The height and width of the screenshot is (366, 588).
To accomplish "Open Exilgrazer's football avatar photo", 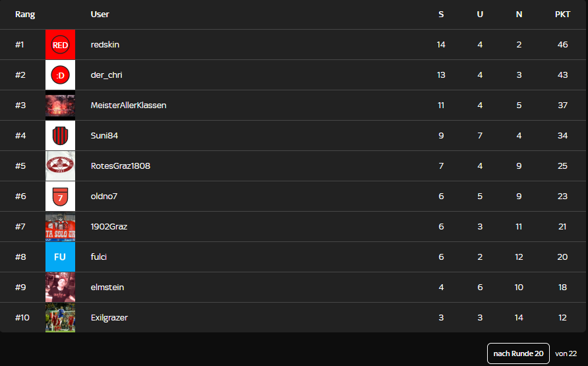I will click(x=60, y=318).
